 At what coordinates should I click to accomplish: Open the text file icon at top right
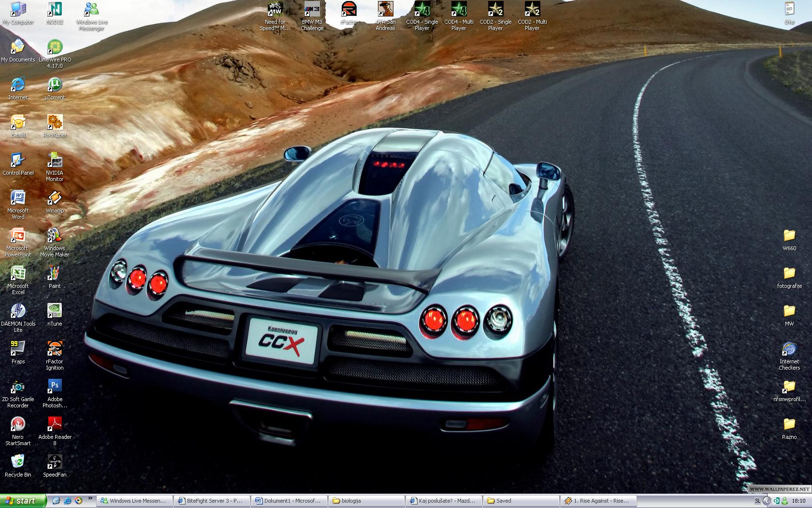coord(789,13)
